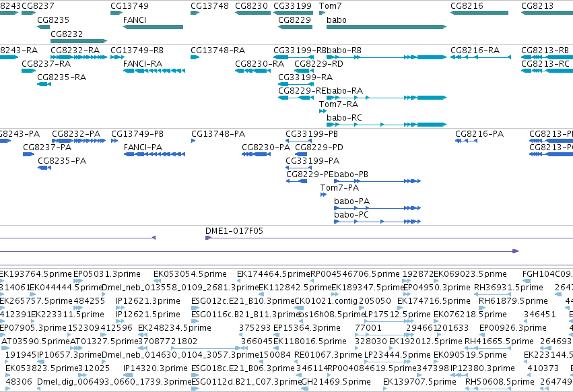The height and width of the screenshot is (392, 573).
Task: Click the CG8232-PA protein label
Action: [76, 134]
